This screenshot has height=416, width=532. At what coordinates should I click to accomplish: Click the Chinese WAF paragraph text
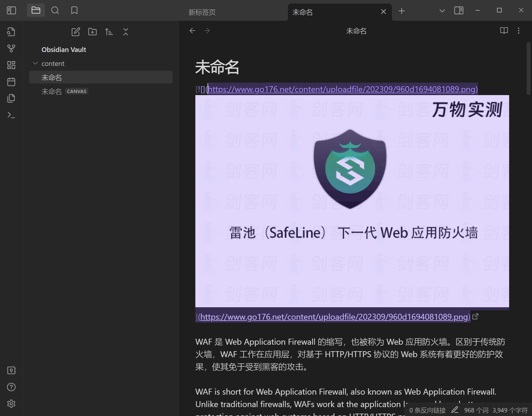click(350, 354)
